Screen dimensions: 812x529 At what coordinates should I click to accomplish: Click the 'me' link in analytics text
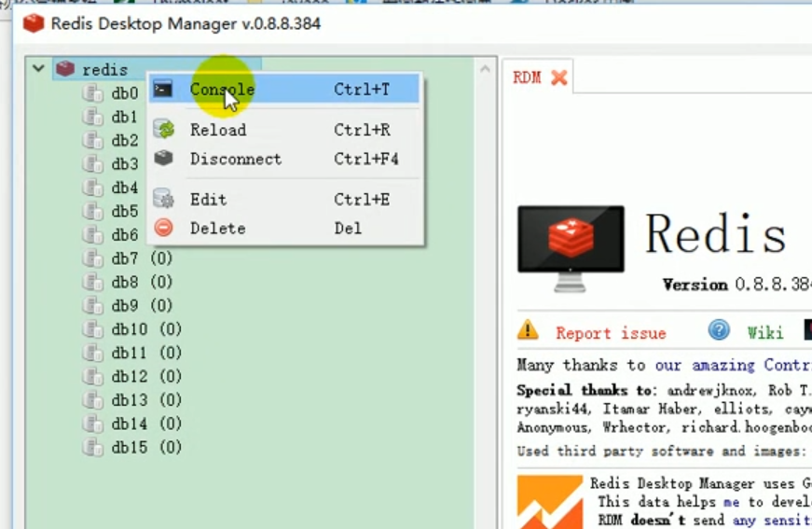732,502
